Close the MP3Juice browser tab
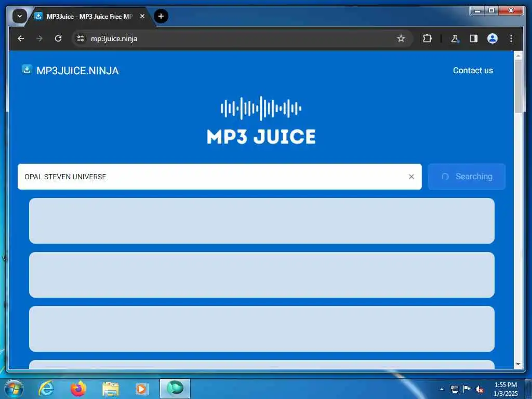 tap(142, 16)
